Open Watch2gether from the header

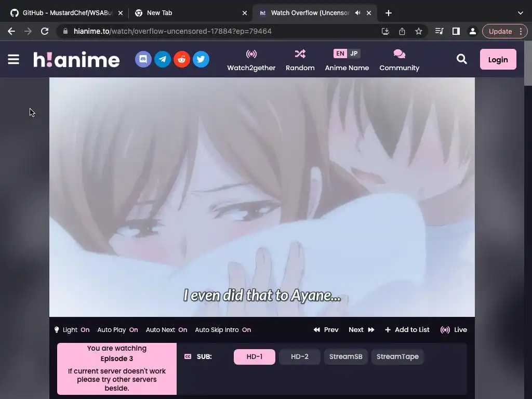coord(251,60)
